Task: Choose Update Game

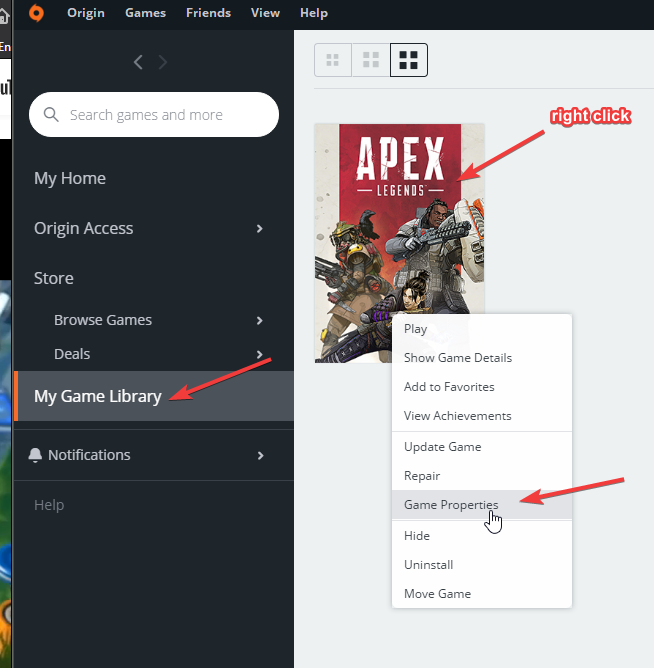Action: coord(482,447)
